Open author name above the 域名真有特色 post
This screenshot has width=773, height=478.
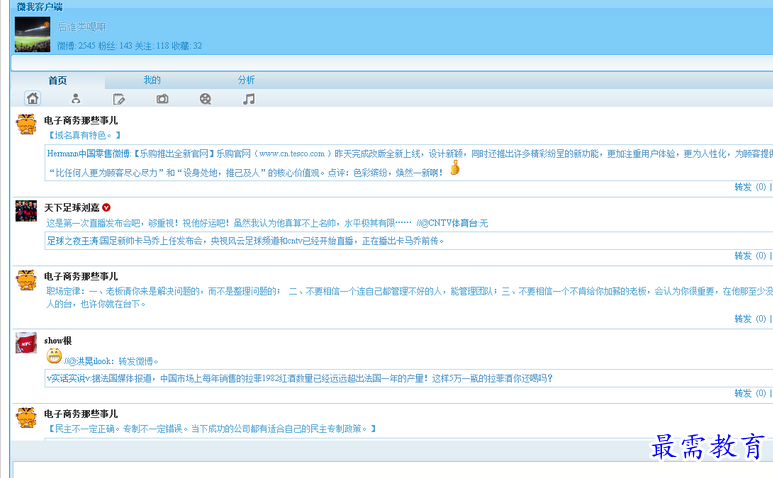[x=81, y=120]
